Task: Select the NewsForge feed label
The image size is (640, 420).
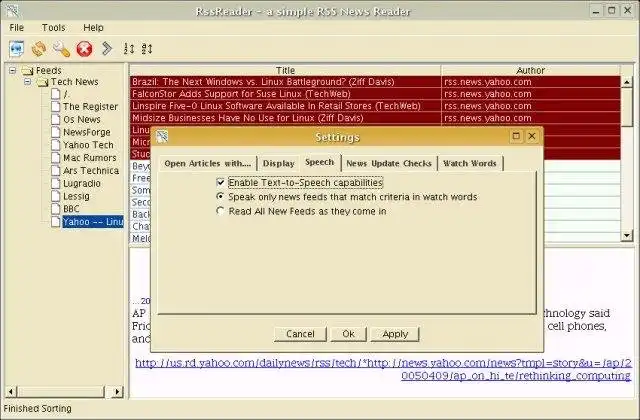Action: point(87,132)
